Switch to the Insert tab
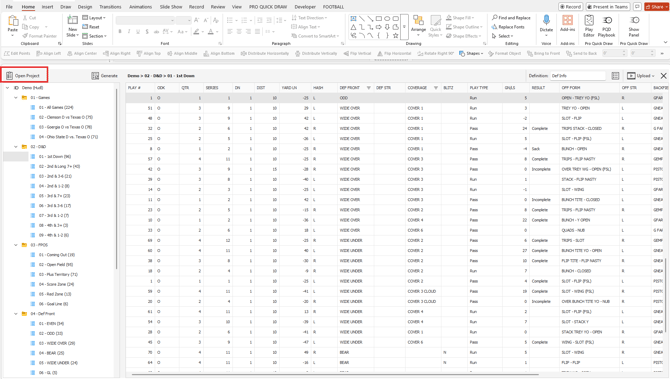The height and width of the screenshot is (379, 670). coord(47,7)
